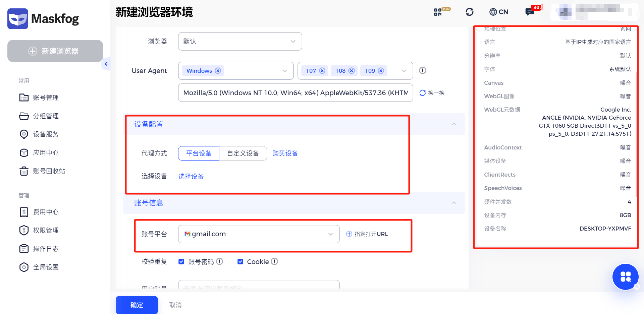Open the blue floating apps button

click(625, 277)
